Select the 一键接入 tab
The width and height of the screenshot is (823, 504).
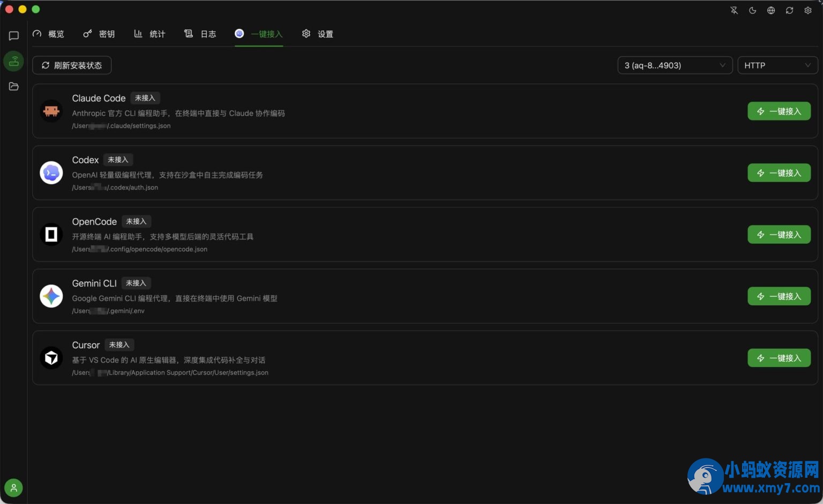259,34
